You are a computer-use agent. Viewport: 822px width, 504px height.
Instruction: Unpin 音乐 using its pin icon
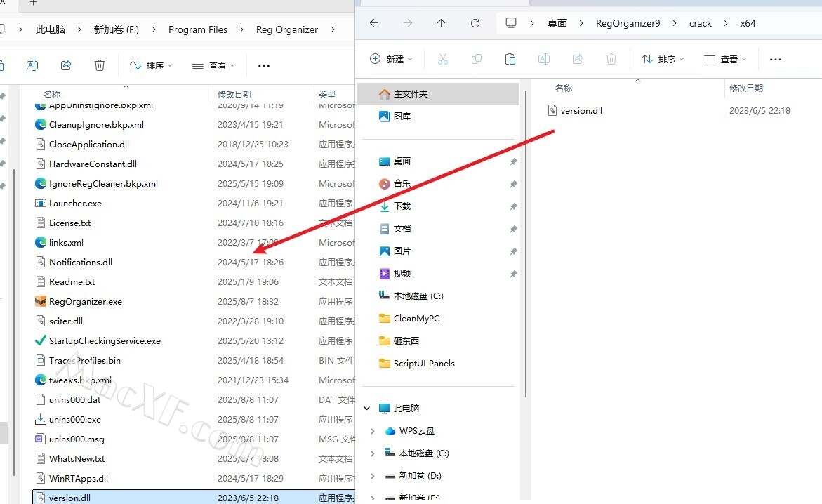point(513,184)
